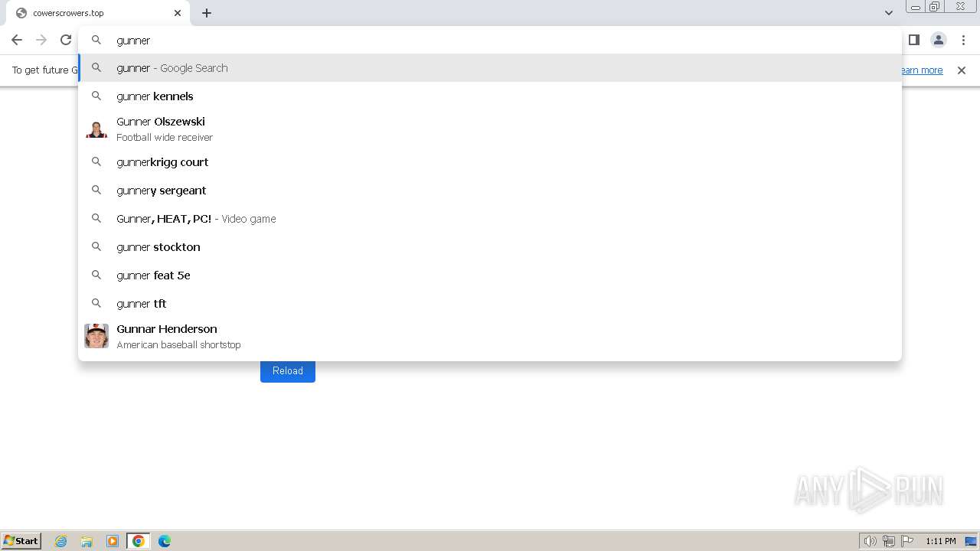Click Gunner Olszewski's photo thumbnail
Image resolution: width=980 pixels, height=551 pixels.
pos(96,129)
